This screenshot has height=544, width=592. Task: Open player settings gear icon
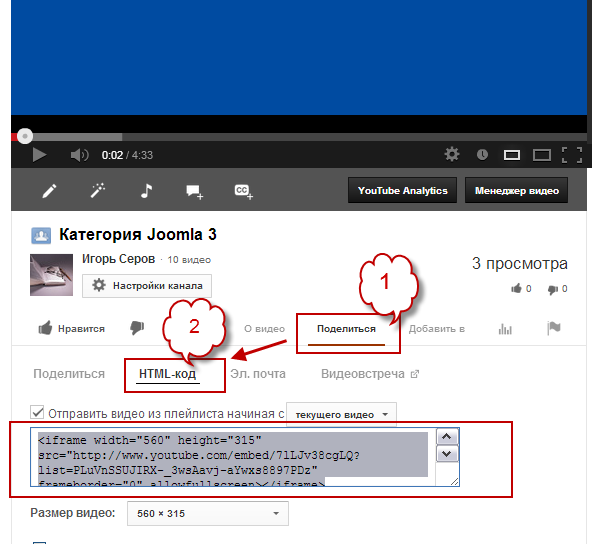(x=452, y=154)
